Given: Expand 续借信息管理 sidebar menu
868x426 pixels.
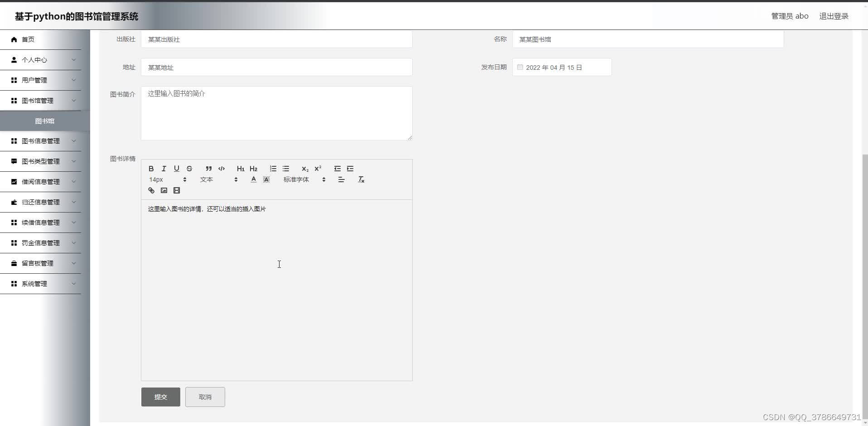Looking at the screenshot, I should point(41,223).
